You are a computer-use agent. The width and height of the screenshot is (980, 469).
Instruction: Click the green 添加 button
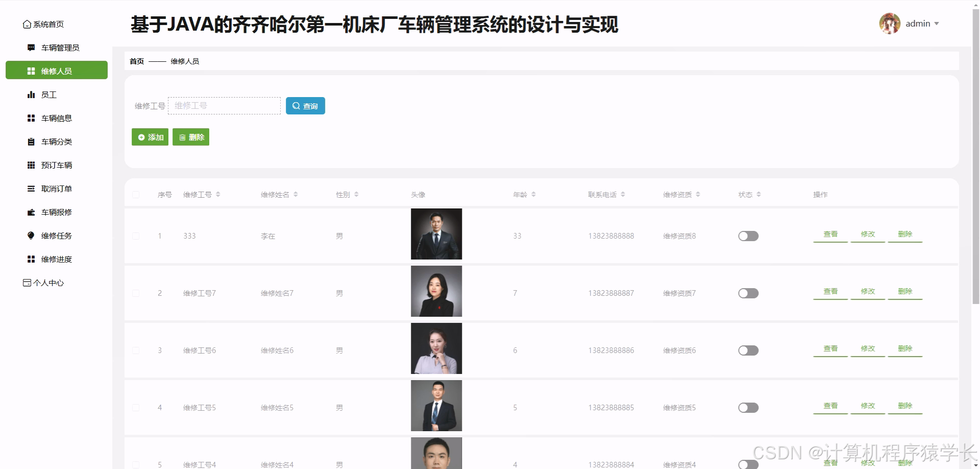[x=150, y=137]
